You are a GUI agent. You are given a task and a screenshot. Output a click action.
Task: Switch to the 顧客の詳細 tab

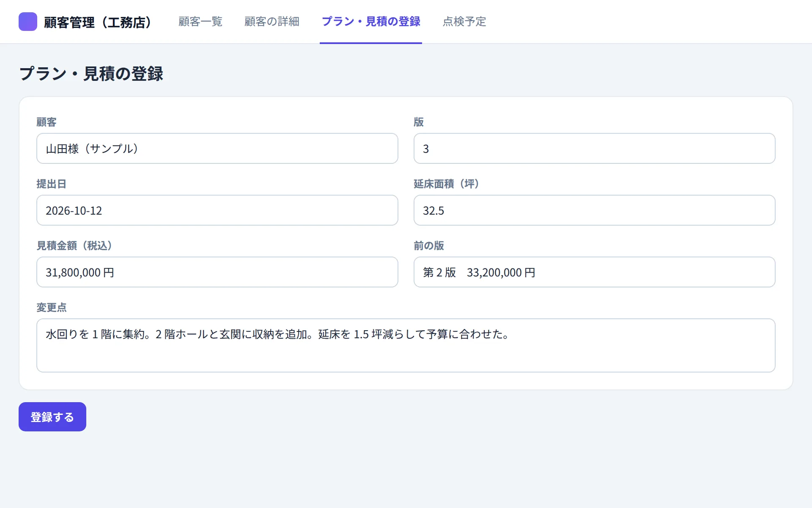point(272,22)
